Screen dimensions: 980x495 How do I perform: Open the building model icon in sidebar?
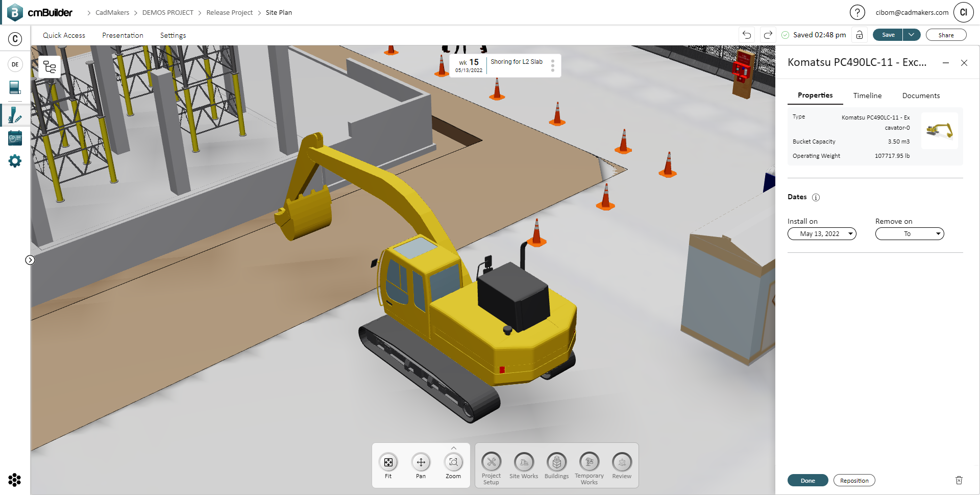[x=15, y=87]
